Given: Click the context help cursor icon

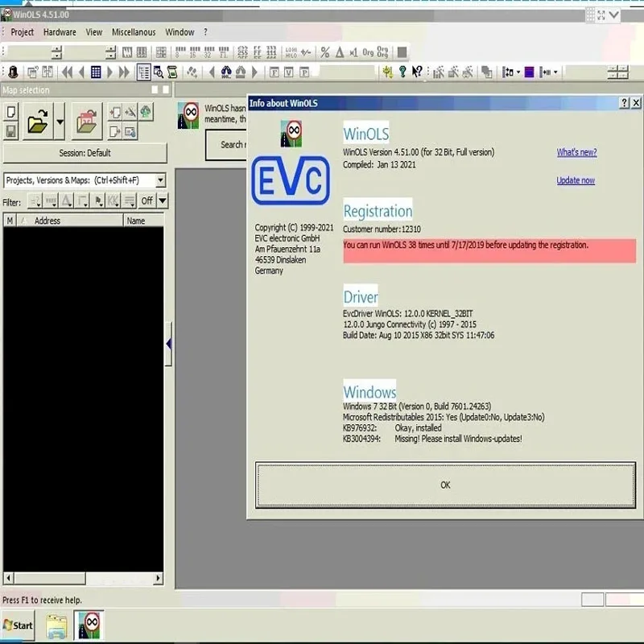Looking at the screenshot, I should (417, 72).
